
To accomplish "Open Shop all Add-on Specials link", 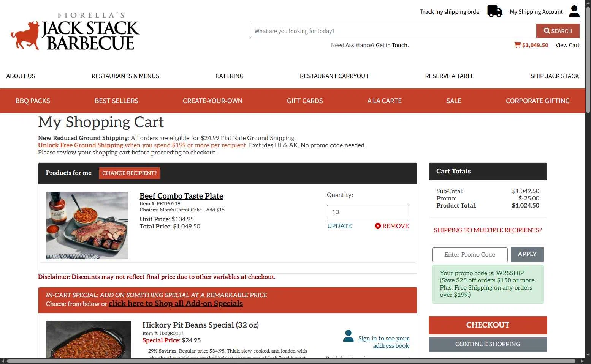I will pyautogui.click(x=176, y=303).
